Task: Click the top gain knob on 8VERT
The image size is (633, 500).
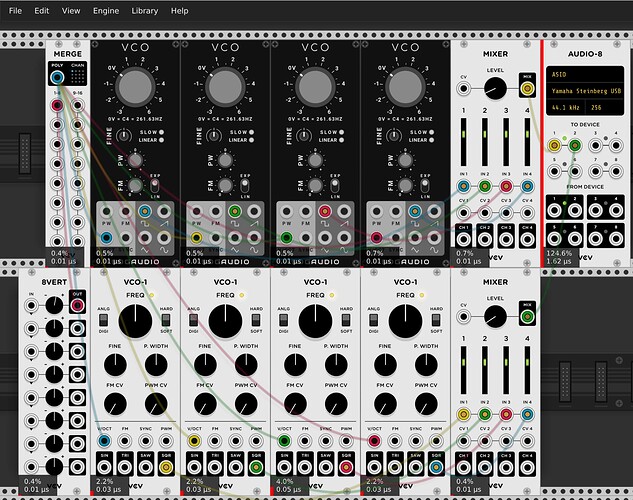Action: tap(54, 305)
